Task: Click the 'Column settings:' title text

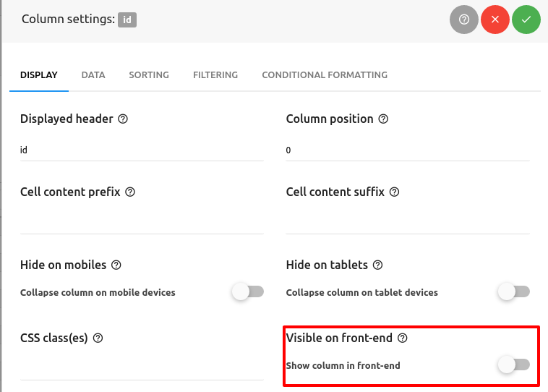Action: click(68, 19)
